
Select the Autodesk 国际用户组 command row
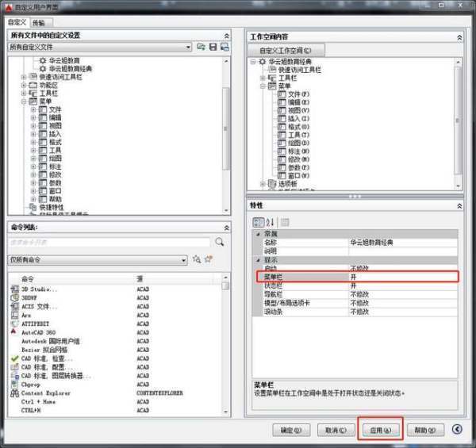click(x=115, y=341)
